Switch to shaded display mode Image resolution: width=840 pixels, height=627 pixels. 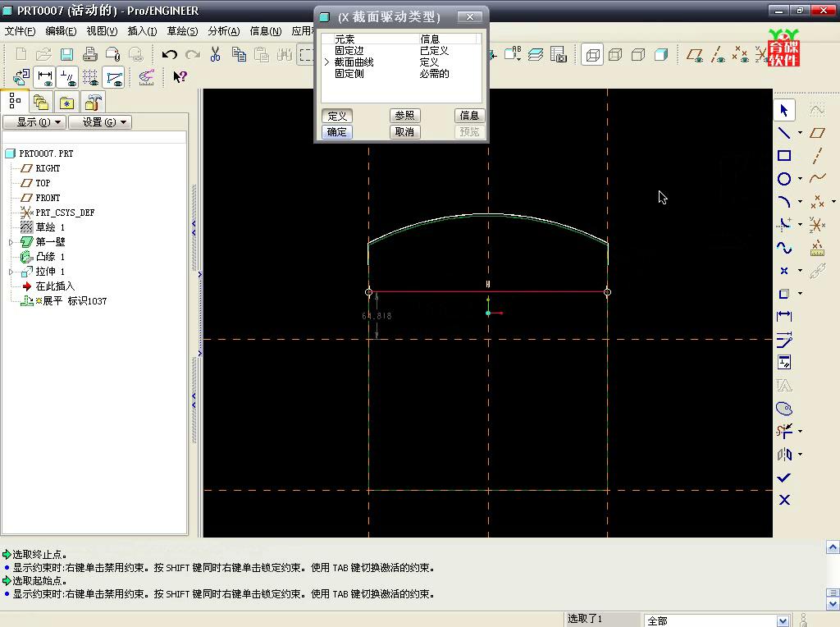point(661,54)
